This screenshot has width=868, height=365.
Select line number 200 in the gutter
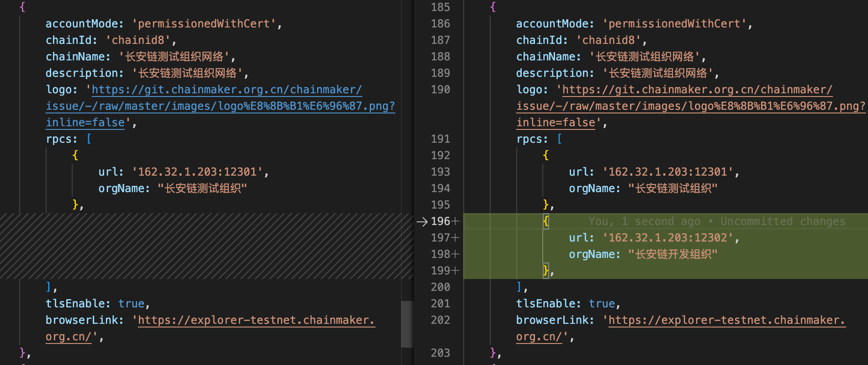point(440,287)
